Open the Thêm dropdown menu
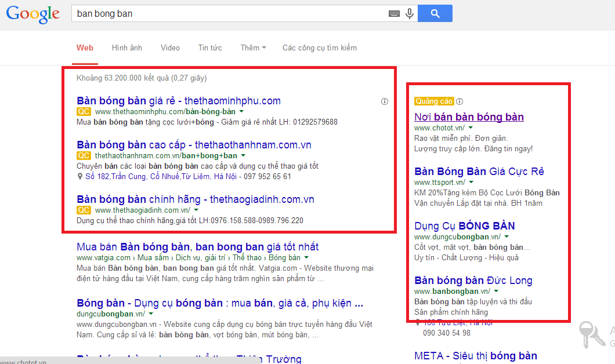The image size is (615, 364). pos(253,48)
